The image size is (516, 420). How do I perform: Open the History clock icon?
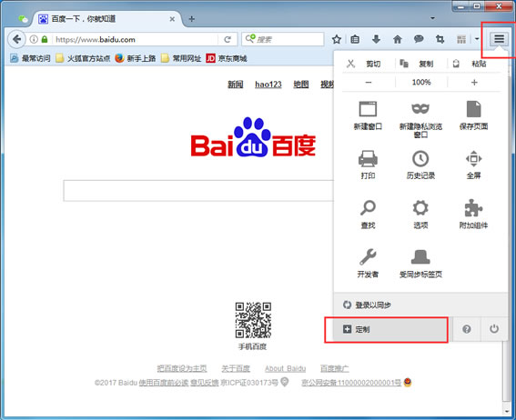tap(420, 159)
